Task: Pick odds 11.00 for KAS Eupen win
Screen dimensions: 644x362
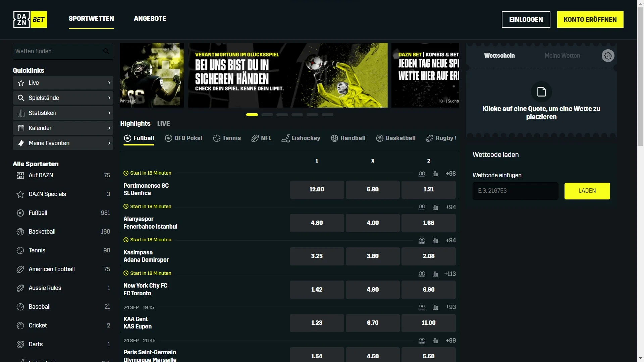Action: [x=428, y=323]
